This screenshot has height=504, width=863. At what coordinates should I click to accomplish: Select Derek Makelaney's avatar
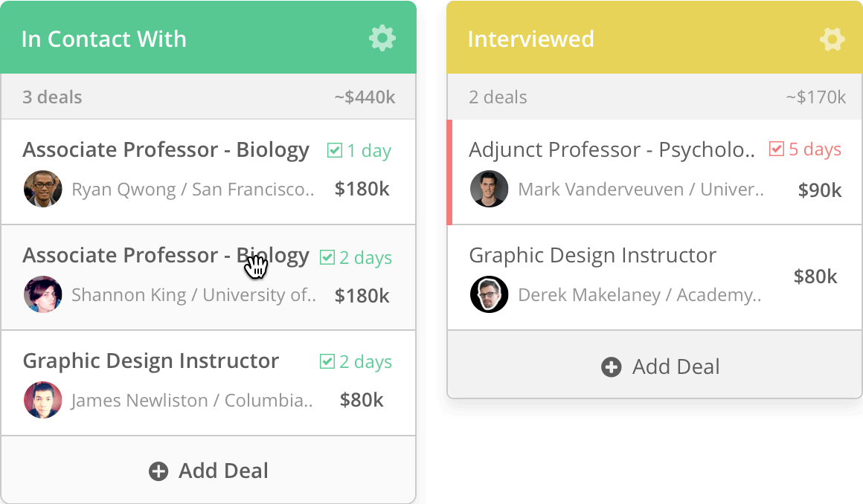490,294
